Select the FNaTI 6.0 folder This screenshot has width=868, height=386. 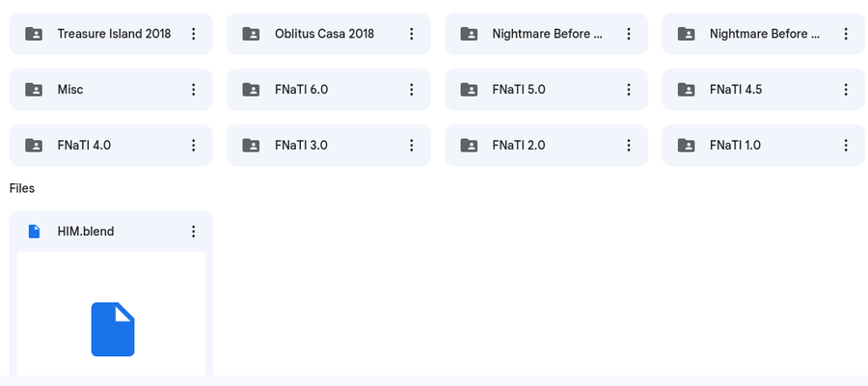[x=329, y=89]
